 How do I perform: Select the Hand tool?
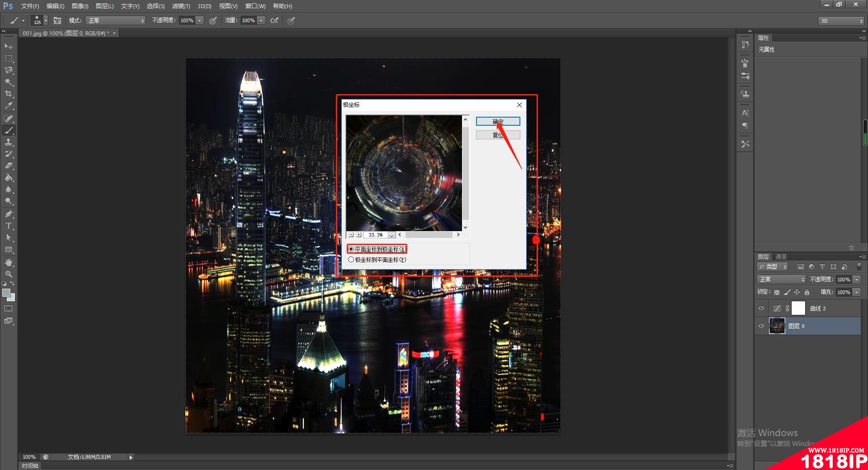(x=9, y=262)
